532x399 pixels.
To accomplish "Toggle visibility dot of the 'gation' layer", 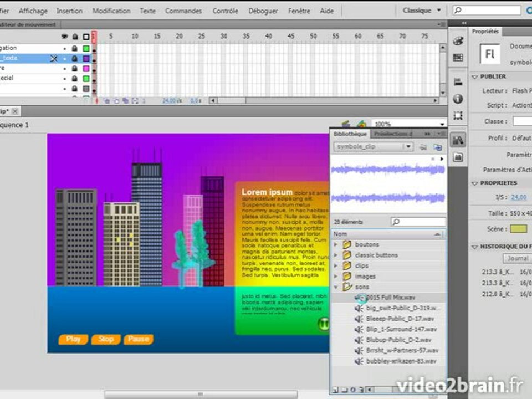I will [x=64, y=49].
